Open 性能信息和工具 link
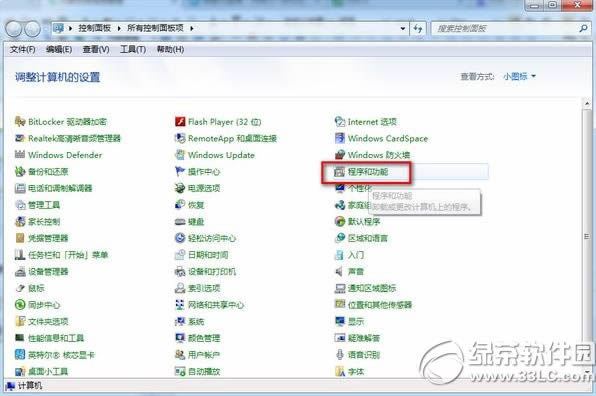Image resolution: width=596 pixels, height=396 pixels. tap(56, 338)
